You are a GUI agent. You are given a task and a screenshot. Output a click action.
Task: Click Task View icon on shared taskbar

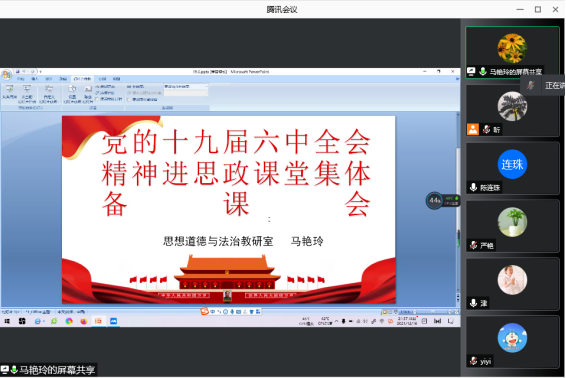point(22,321)
